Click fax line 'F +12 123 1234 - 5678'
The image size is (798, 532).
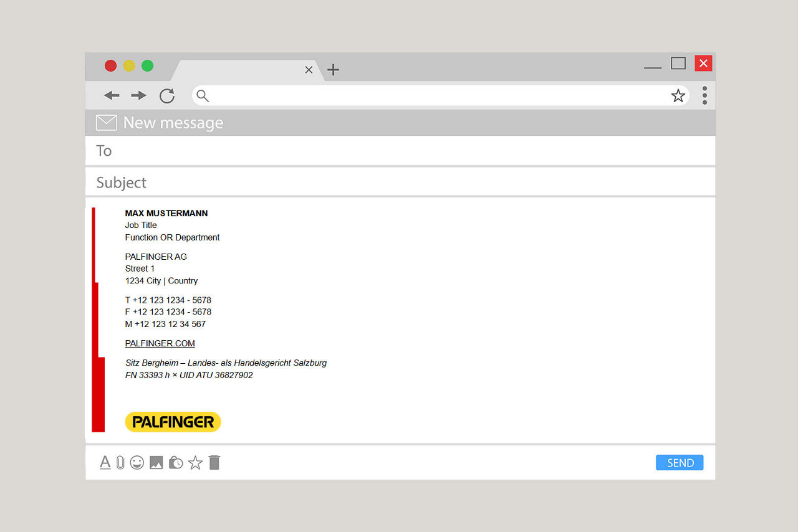click(x=168, y=312)
